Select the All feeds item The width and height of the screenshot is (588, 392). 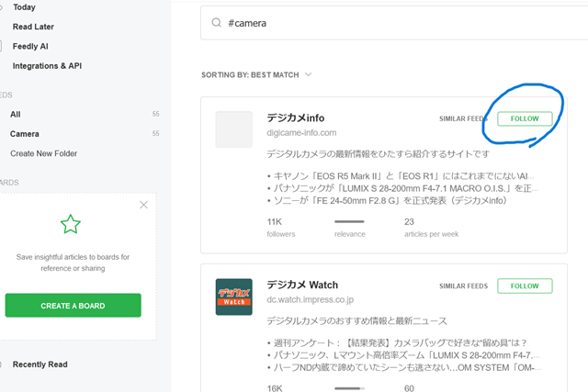(x=16, y=115)
